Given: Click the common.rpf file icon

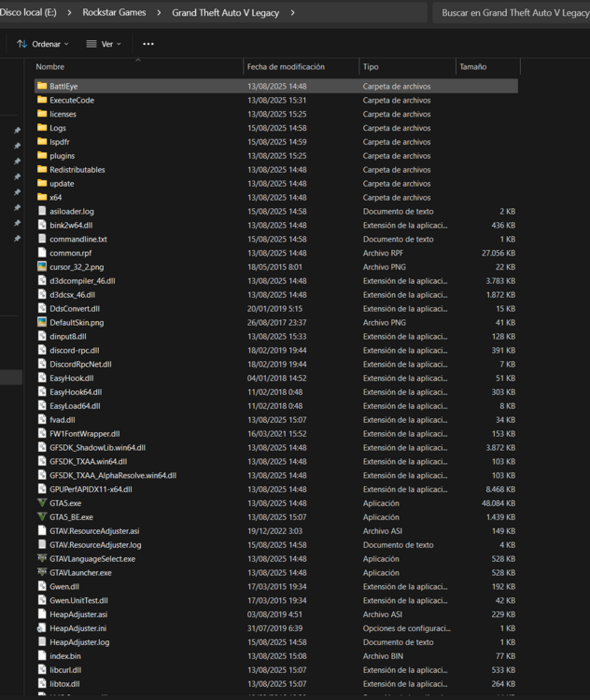Looking at the screenshot, I should tap(42, 253).
